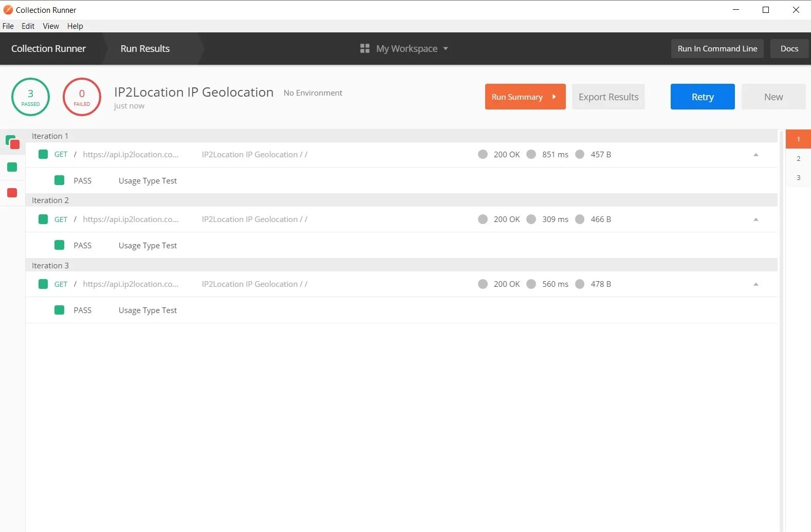Click the 200 OK status in Iteration 1
This screenshot has width=811, height=532.
(x=507, y=154)
